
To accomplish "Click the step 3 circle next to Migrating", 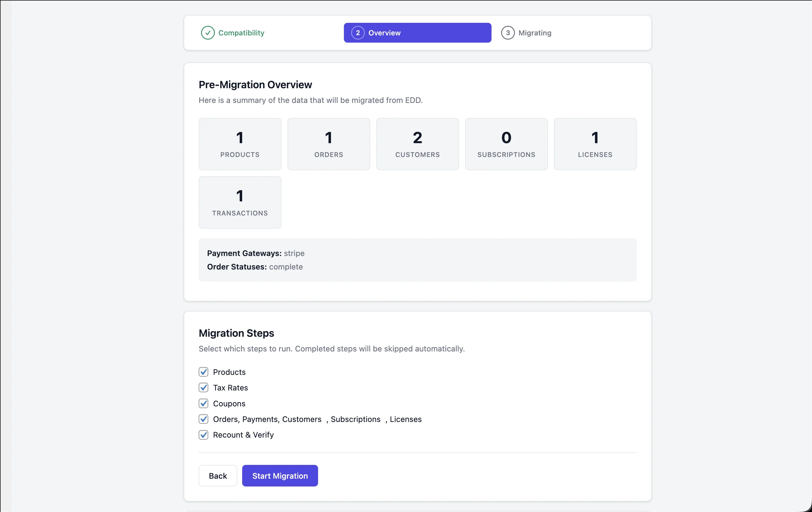I will 508,32.
